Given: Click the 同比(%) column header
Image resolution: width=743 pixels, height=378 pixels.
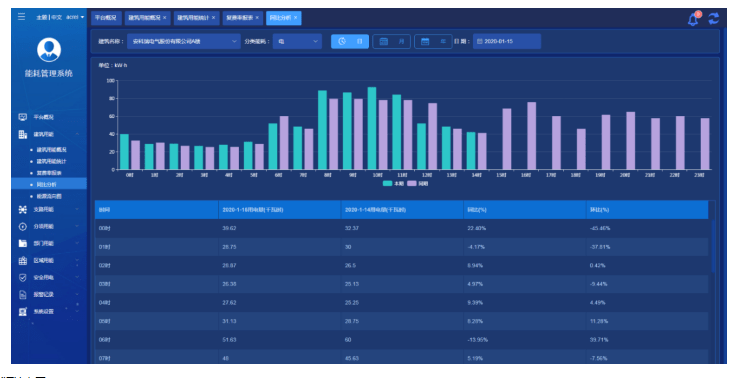Looking at the screenshot, I should (x=525, y=209).
